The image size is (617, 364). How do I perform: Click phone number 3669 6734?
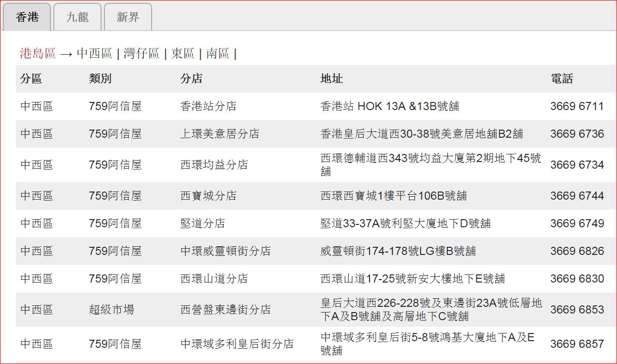[x=577, y=165]
